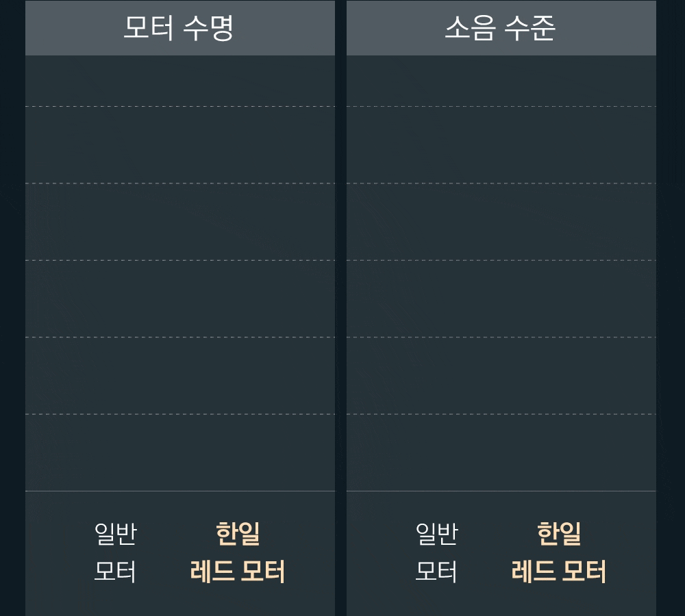Click the lowest dashed gridline in 소음 수준 chart
The image size is (685, 616).
501,414
